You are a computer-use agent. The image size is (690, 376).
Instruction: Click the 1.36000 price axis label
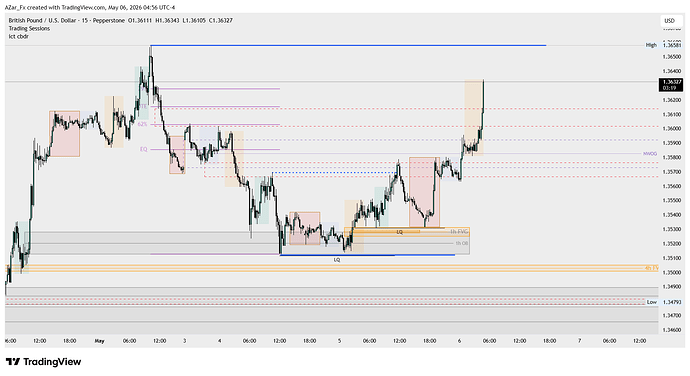[672, 129]
